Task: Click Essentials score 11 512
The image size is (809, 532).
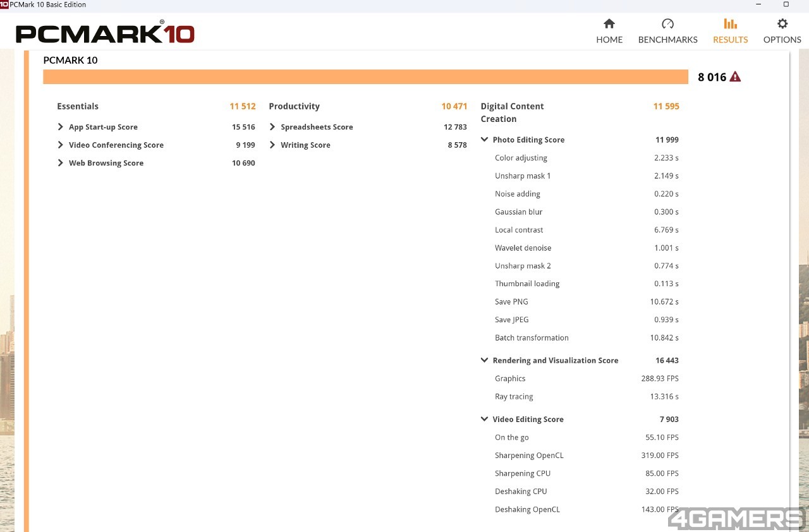Action: point(243,106)
